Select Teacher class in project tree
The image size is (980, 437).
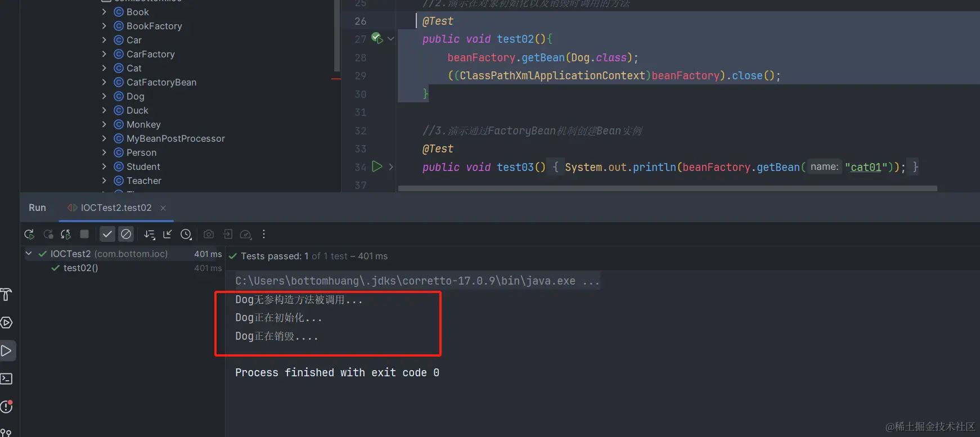[x=143, y=181]
